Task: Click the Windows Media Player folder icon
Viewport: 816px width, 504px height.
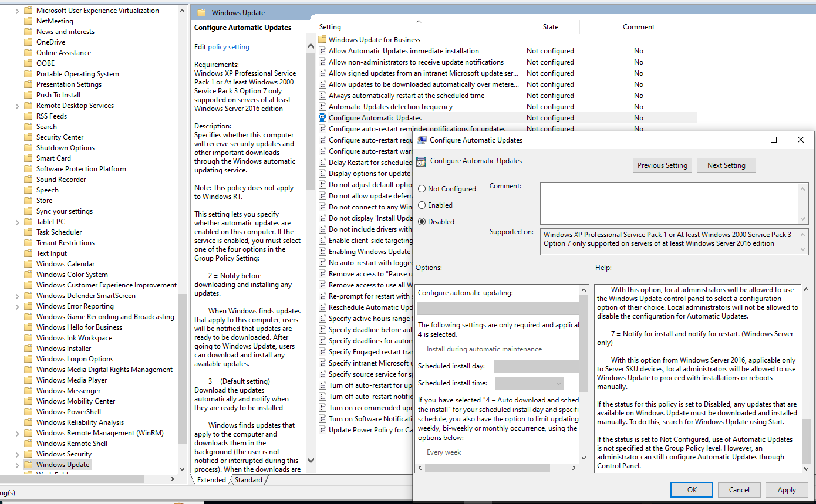Action: point(28,380)
